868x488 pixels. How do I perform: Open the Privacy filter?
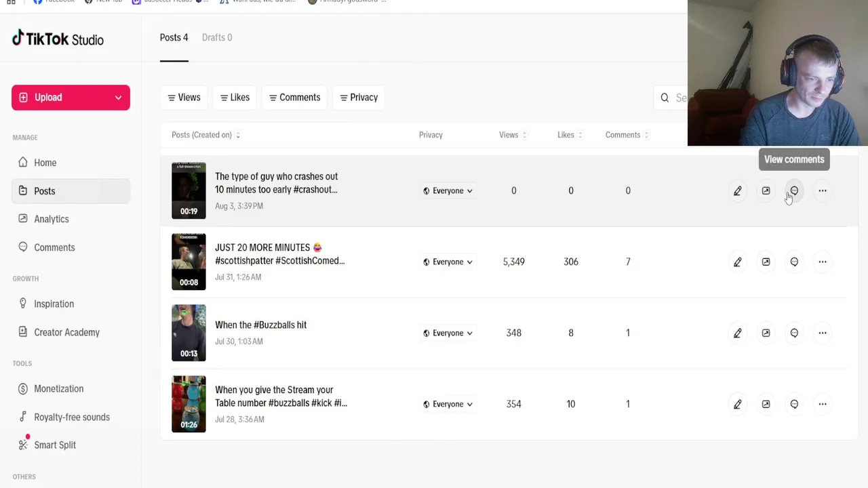tap(359, 98)
